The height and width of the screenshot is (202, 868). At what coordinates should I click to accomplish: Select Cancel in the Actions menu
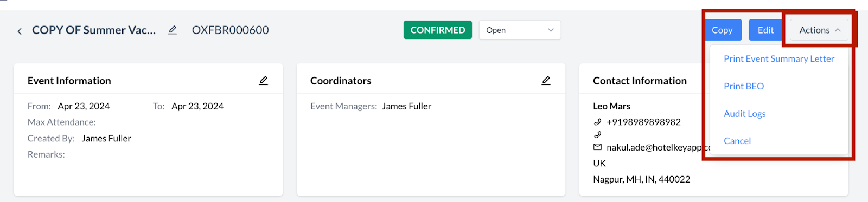click(x=737, y=141)
